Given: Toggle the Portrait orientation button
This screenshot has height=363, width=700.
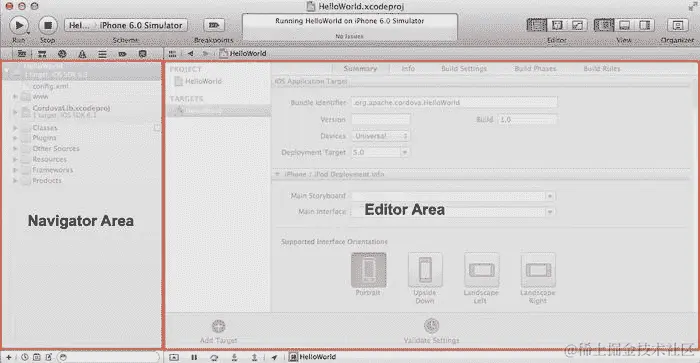Looking at the screenshot, I should click(368, 270).
